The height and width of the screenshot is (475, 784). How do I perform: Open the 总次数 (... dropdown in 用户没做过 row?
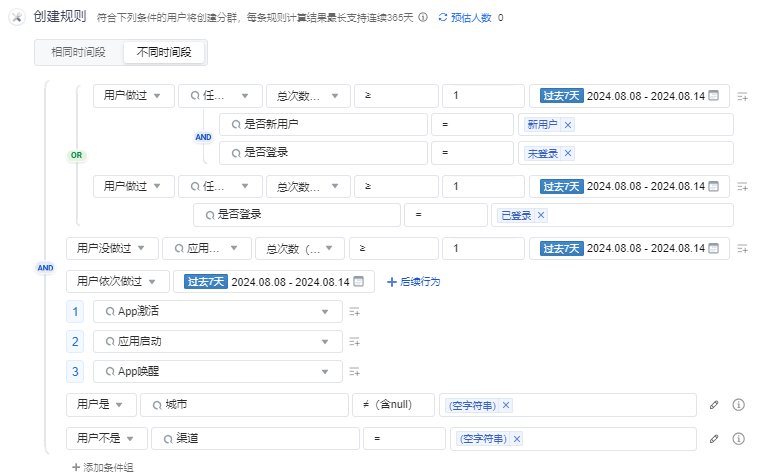pyautogui.click(x=300, y=248)
